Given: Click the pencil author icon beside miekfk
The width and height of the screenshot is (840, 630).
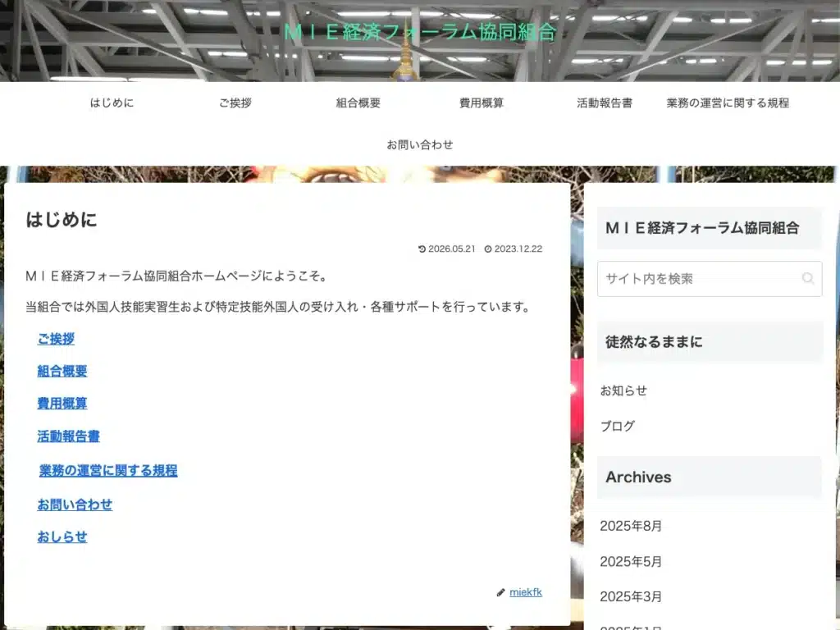Looking at the screenshot, I should click(501, 592).
